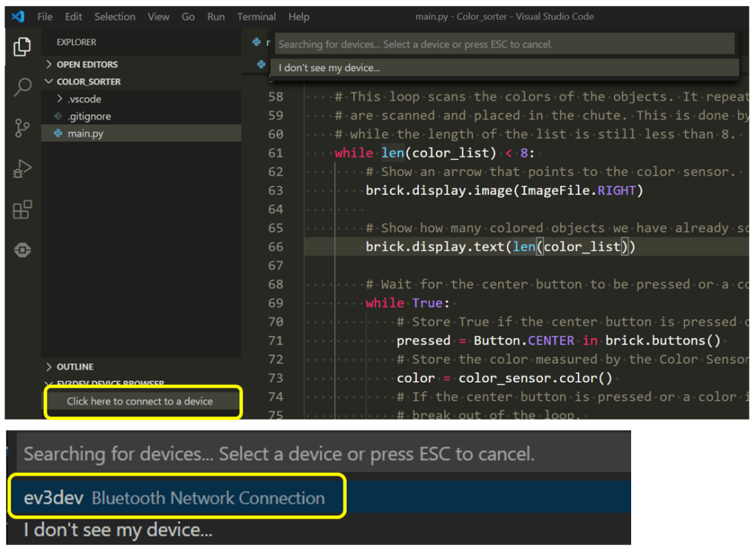Select ev3dev Bluetooth Network Connection device
The width and height of the screenshot is (756, 551).
click(174, 498)
